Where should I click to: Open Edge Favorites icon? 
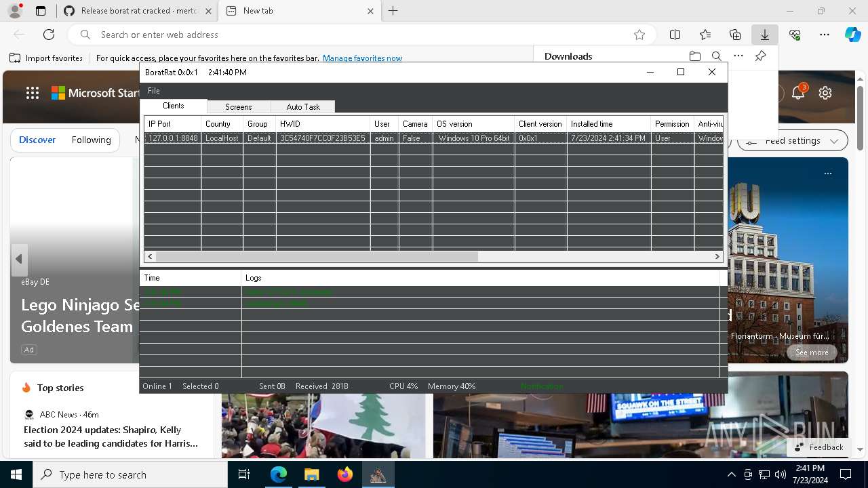pyautogui.click(x=705, y=35)
